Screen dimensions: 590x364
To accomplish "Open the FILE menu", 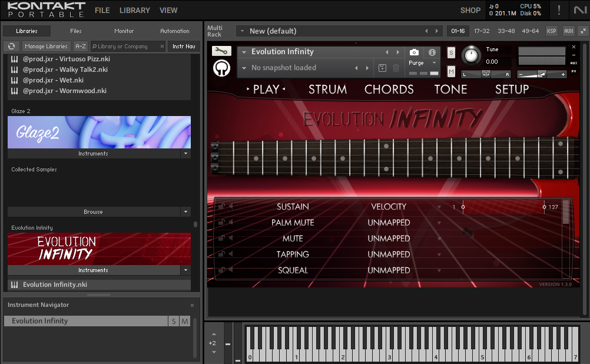I will (x=102, y=10).
